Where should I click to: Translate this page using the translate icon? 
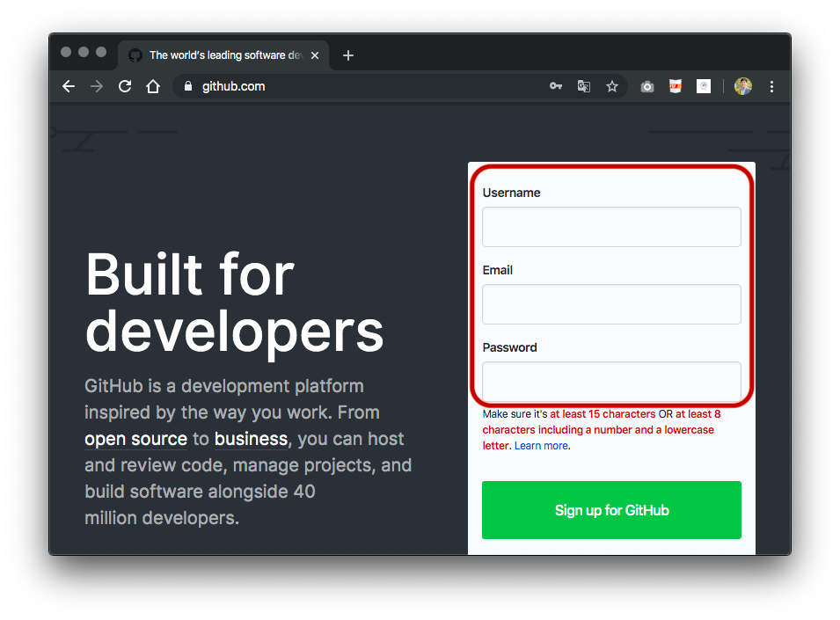[583, 86]
